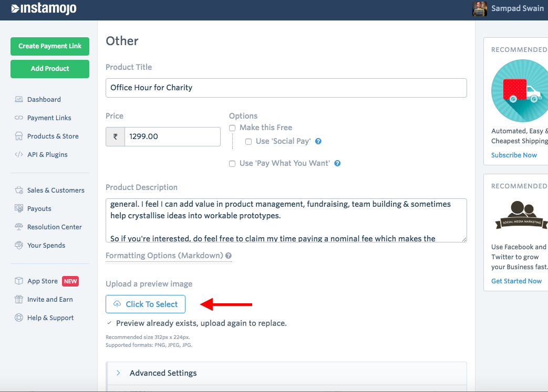548x392 pixels.
Task: Click the Dashboard sidebar icon
Action: pyautogui.click(x=19, y=99)
